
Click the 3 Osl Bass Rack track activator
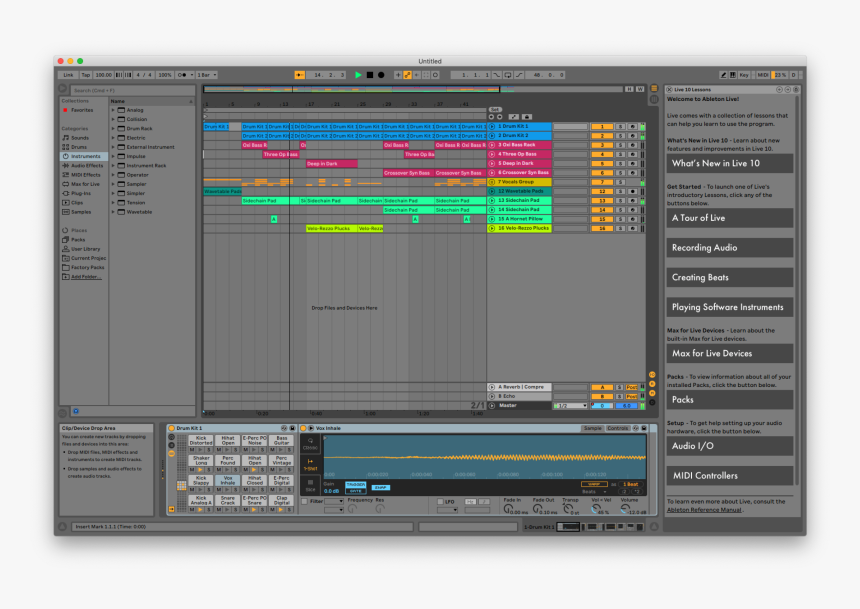point(602,145)
